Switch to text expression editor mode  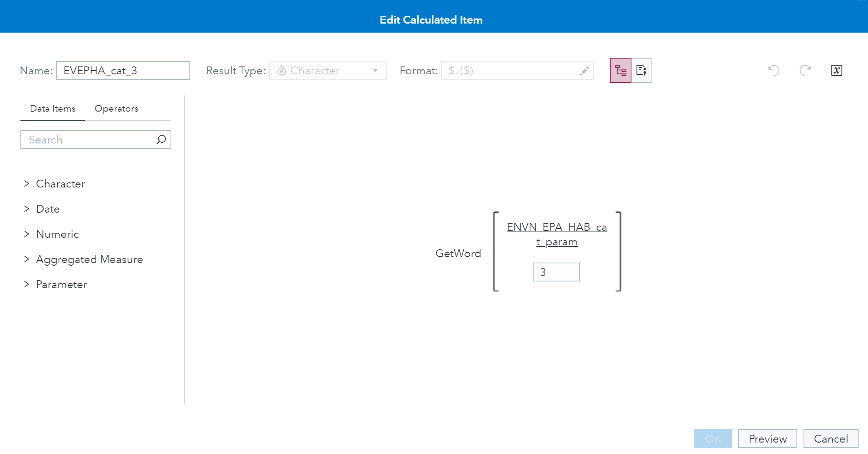pyautogui.click(x=641, y=70)
